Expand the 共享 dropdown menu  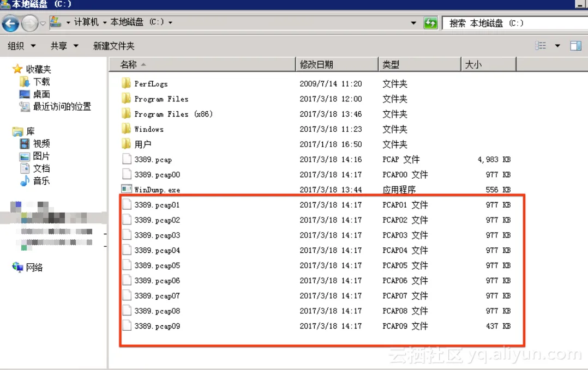point(64,46)
